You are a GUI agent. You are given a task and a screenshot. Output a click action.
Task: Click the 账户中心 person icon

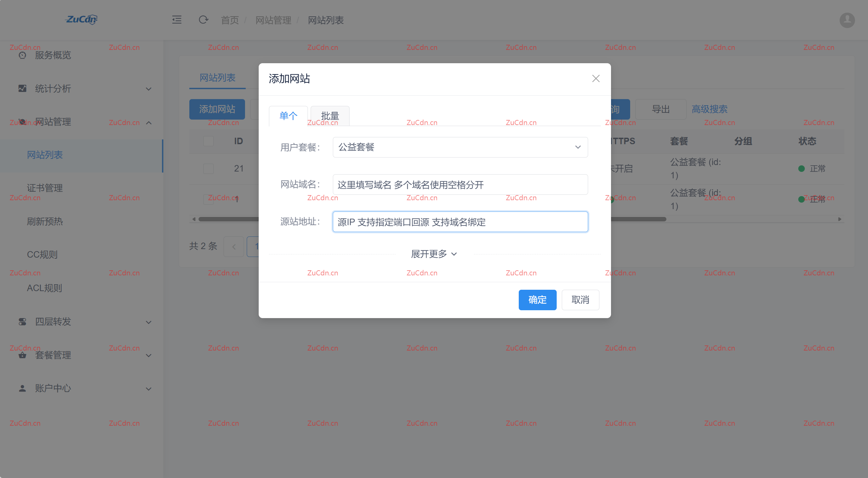(x=22, y=388)
